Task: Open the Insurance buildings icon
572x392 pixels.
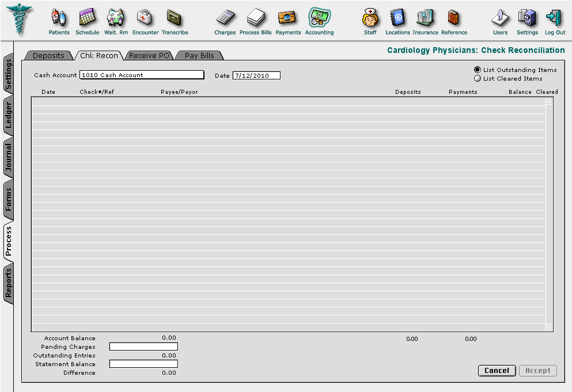Action: 425,18
